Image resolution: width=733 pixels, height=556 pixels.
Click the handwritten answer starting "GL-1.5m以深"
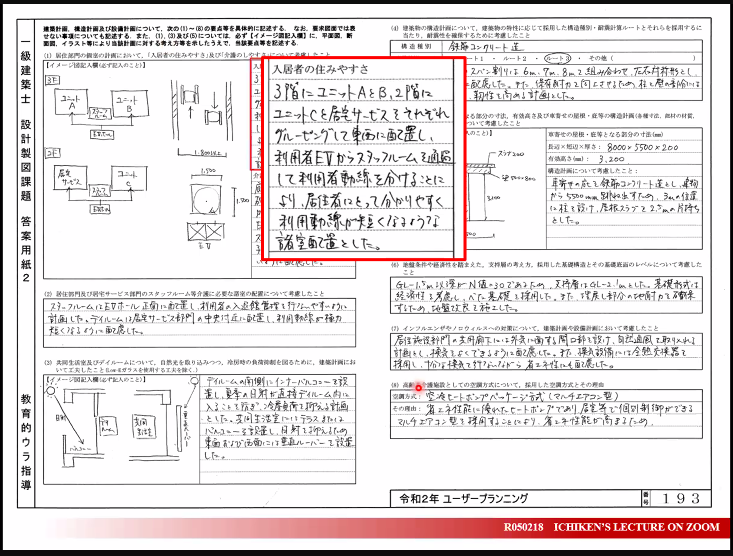coord(546,296)
